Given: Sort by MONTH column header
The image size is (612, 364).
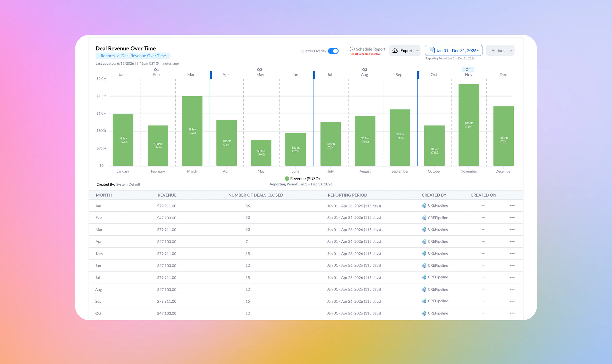Looking at the screenshot, I should (104, 195).
